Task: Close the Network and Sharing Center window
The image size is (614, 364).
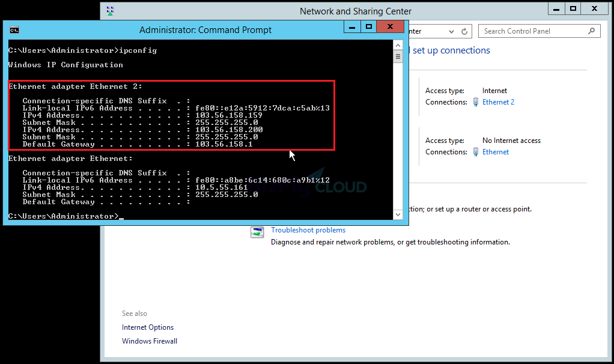Action: coord(594,8)
